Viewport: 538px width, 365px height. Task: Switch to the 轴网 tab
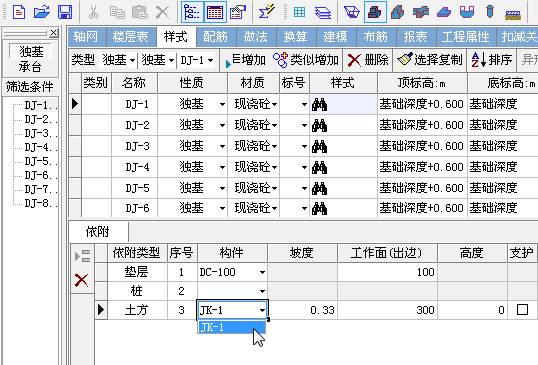[x=85, y=37]
